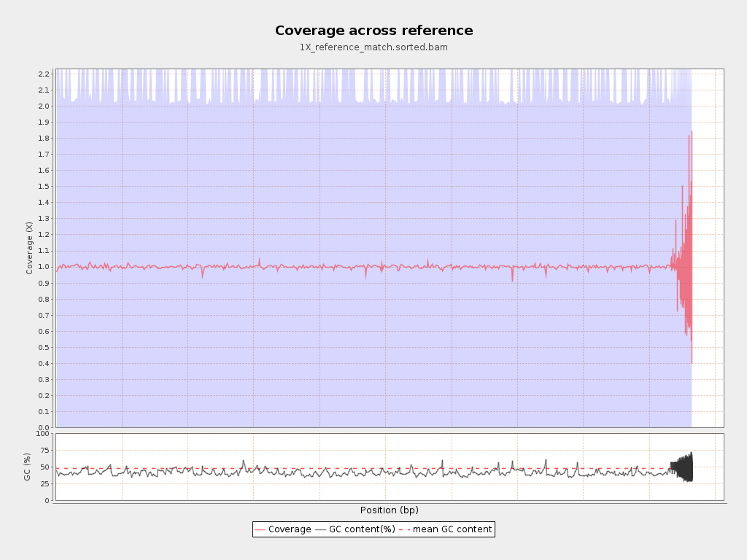Screen dimensions: 747x560
Task: Select the subtitle '1X_reference_match.sorted.bam'
Action: pos(373,47)
